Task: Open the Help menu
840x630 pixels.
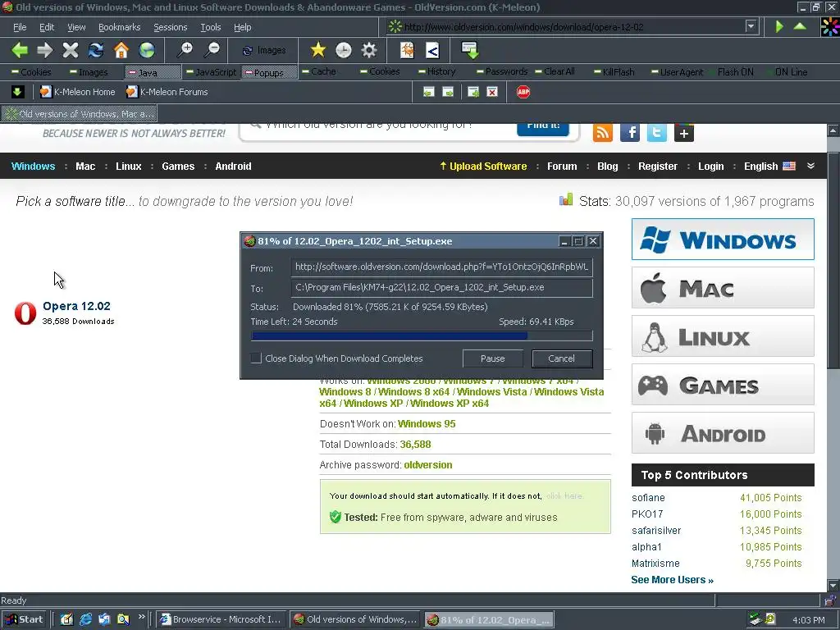Action: (242, 27)
